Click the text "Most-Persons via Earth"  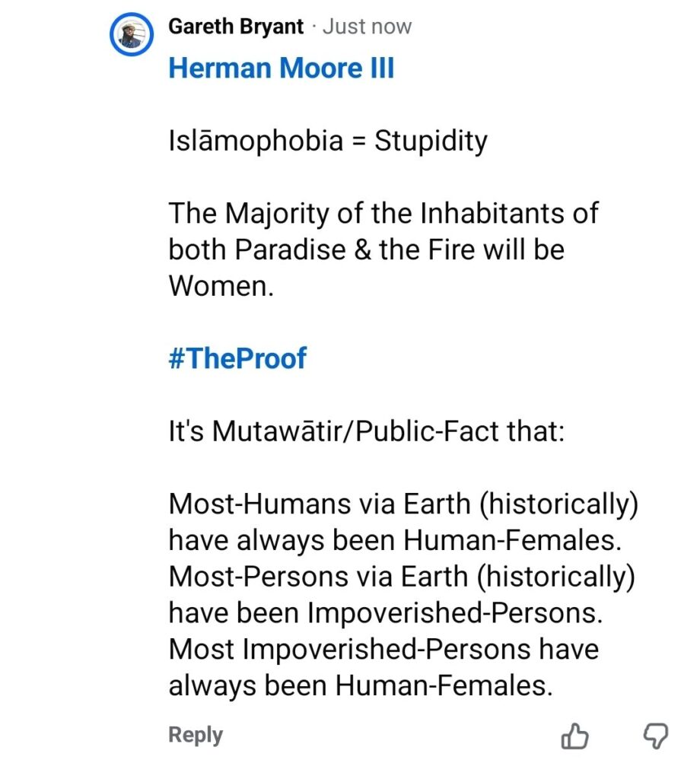point(320,577)
